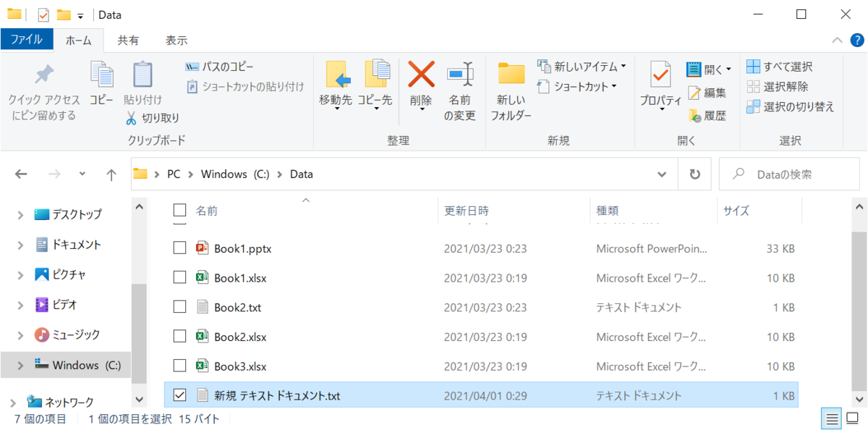Expand the Windows (C:) tree node

(x=20, y=366)
